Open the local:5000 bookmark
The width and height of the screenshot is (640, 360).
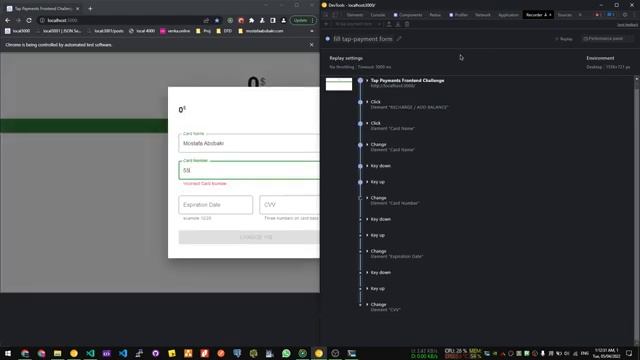tap(18, 31)
